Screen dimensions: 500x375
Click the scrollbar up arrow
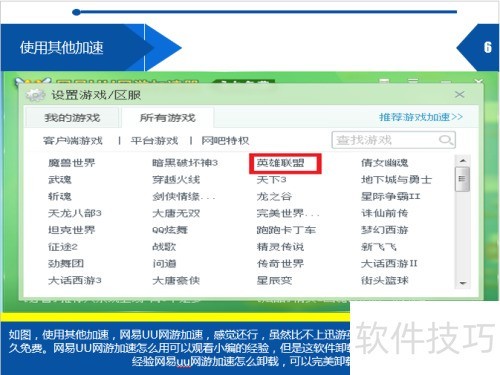tap(462, 161)
